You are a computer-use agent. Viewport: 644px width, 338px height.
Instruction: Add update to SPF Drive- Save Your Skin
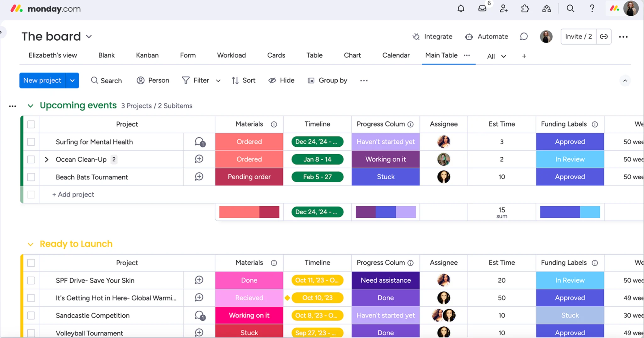199,280
